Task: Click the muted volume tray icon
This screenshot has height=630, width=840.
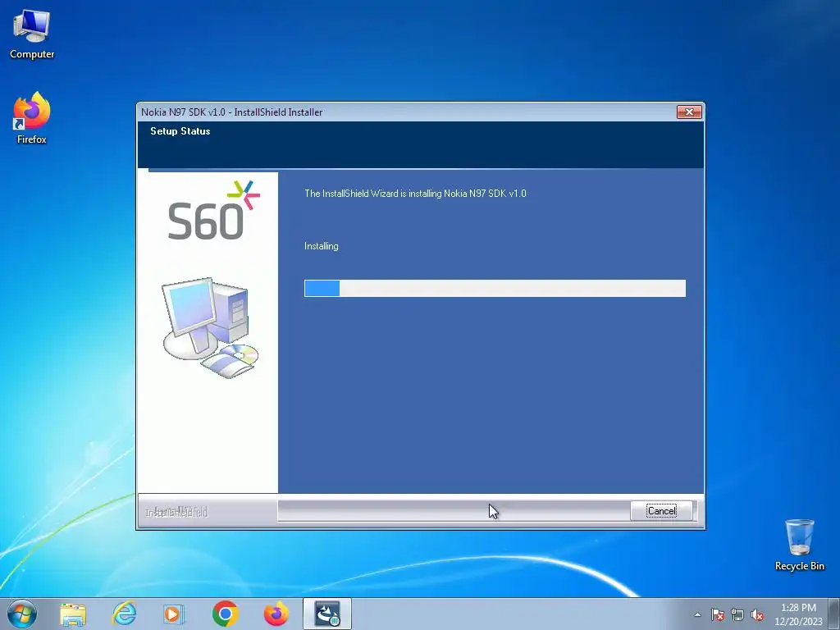Action: pos(757,614)
